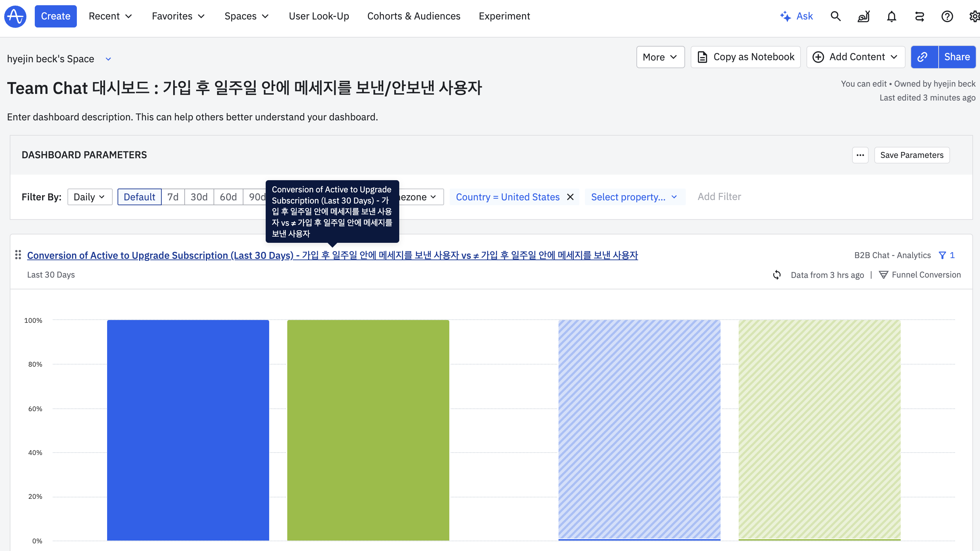Select the 30d date range
This screenshot has width=980, height=551.
click(199, 197)
